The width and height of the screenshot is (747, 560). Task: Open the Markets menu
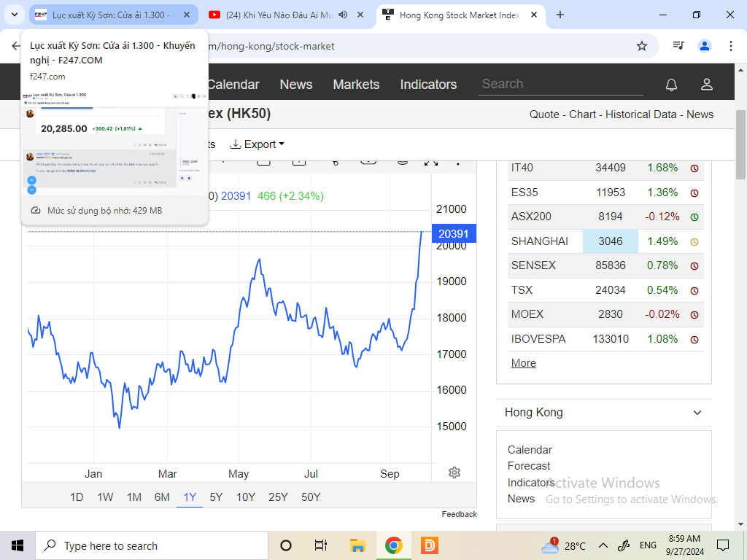[x=356, y=85]
